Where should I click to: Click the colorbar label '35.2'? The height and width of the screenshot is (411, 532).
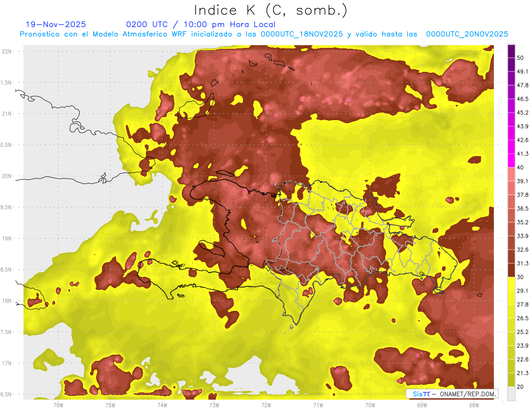(x=522, y=222)
